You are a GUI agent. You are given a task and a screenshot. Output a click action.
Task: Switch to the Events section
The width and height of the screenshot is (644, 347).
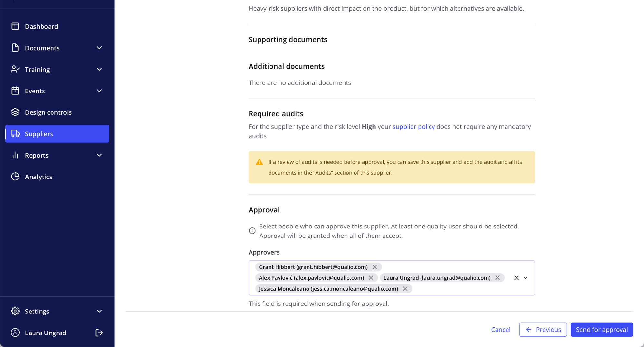(35, 91)
